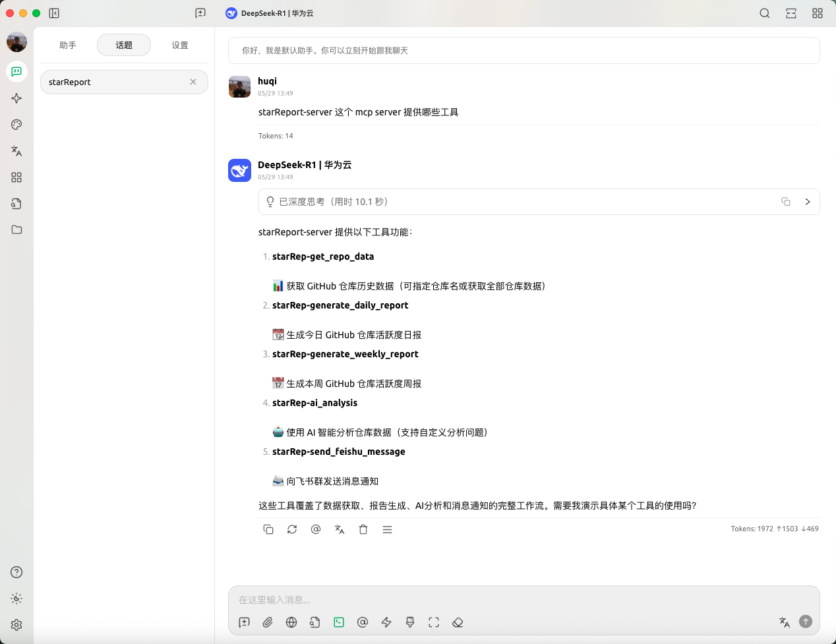Mention a model using the @ icon
The height and width of the screenshot is (644, 836).
316,529
